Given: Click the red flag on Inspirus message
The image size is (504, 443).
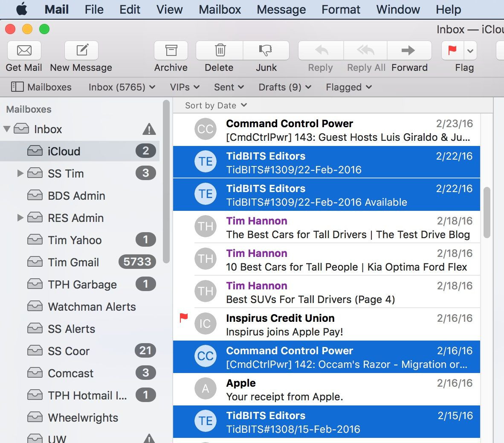Looking at the screenshot, I should click(183, 318).
